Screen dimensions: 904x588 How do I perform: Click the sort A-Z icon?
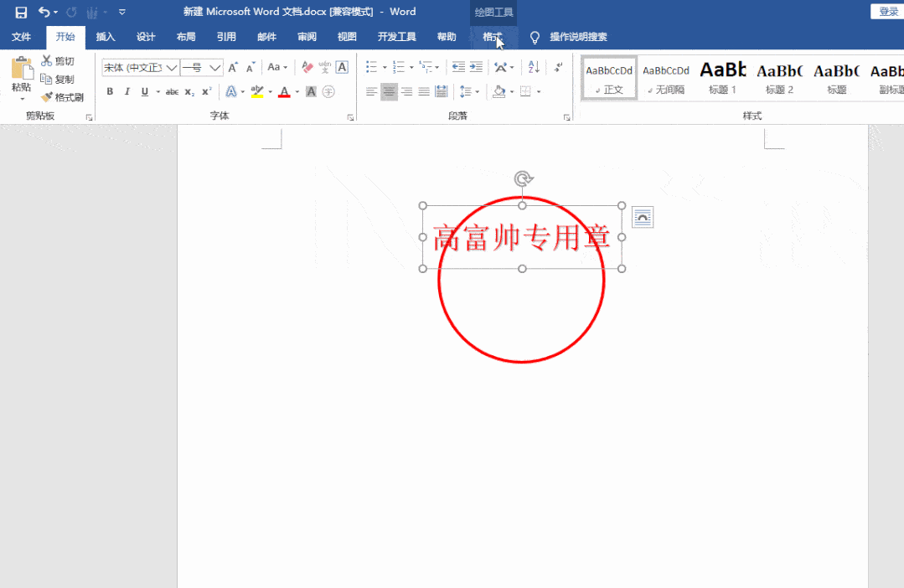coord(534,68)
